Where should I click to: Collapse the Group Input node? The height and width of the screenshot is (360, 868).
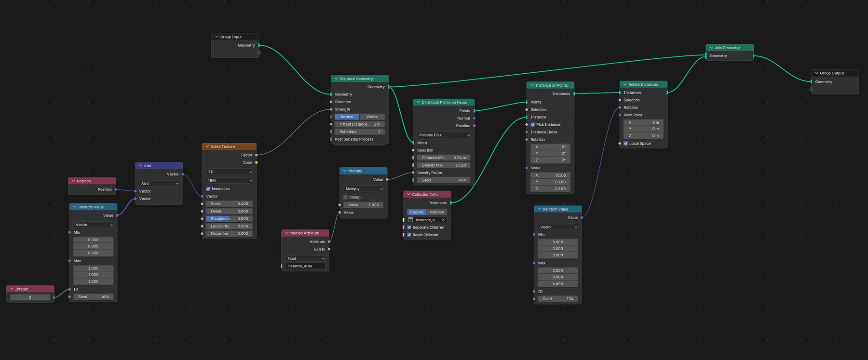[217, 37]
